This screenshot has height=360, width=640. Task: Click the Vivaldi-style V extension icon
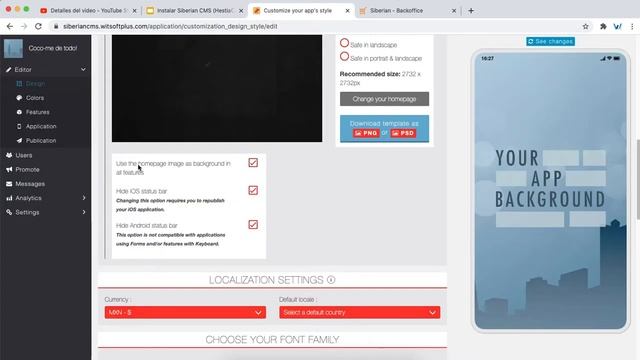coord(618,27)
